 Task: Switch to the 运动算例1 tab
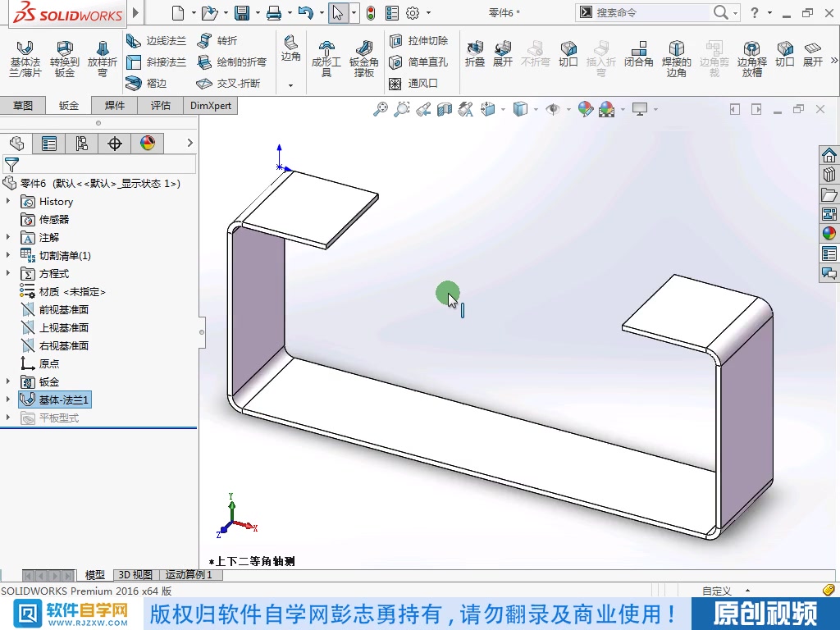189,574
